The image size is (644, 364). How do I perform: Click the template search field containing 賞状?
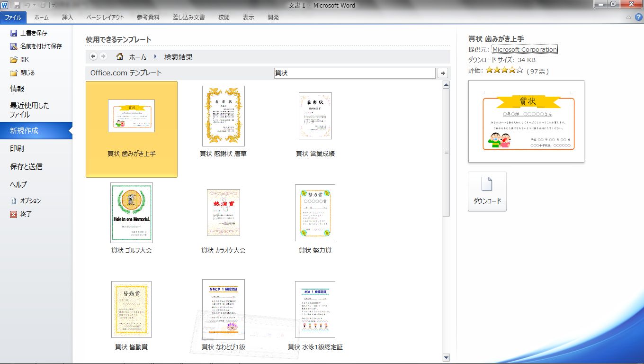pyautogui.click(x=354, y=73)
